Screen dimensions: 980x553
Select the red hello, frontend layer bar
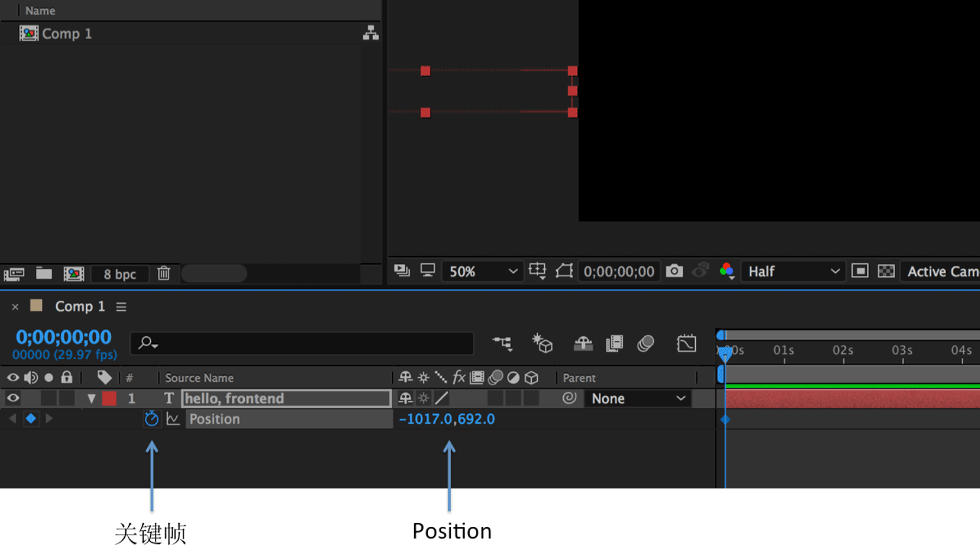[x=853, y=398]
